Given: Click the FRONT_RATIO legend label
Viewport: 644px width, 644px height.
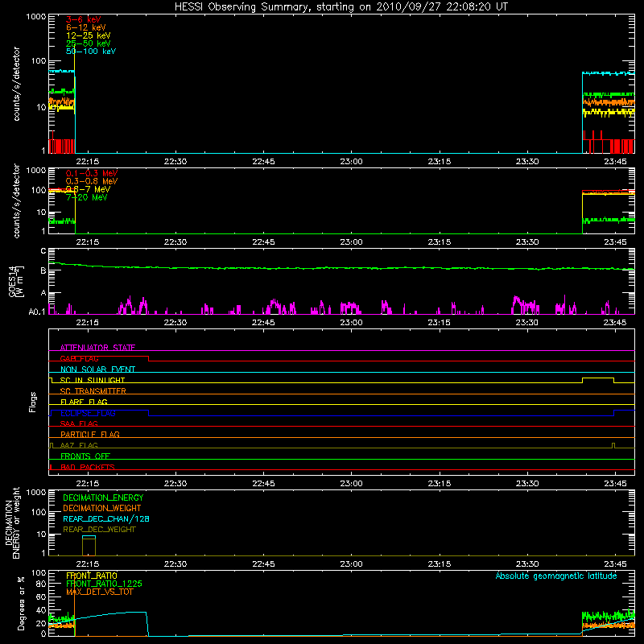Looking at the screenshot, I should (92, 576).
